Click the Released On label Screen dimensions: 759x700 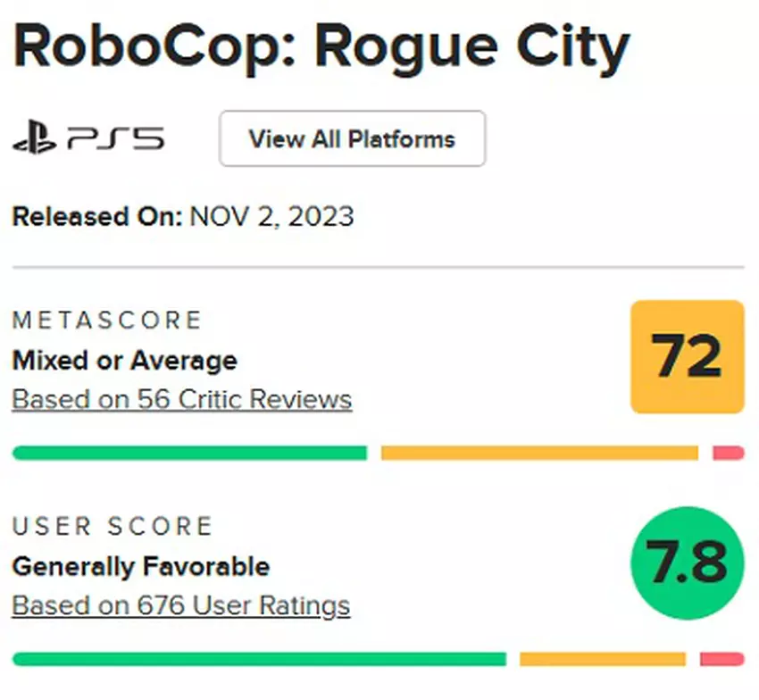(97, 217)
